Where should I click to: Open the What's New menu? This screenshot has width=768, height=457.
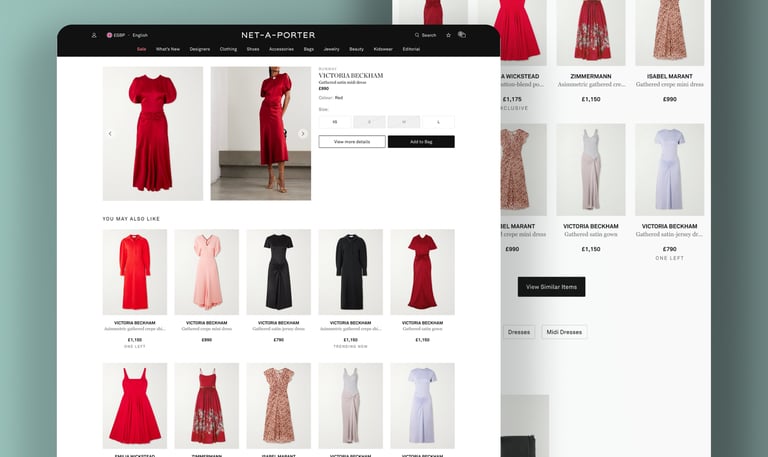(x=168, y=49)
